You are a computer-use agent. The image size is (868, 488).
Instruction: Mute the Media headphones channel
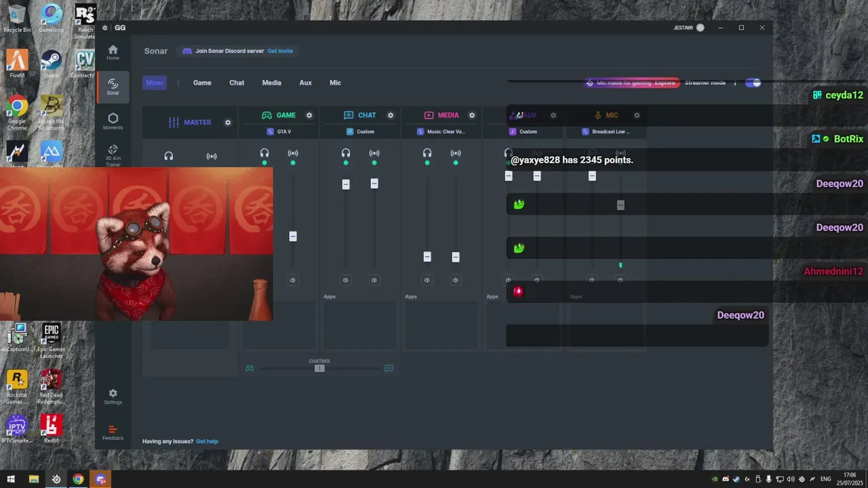pyautogui.click(x=427, y=280)
